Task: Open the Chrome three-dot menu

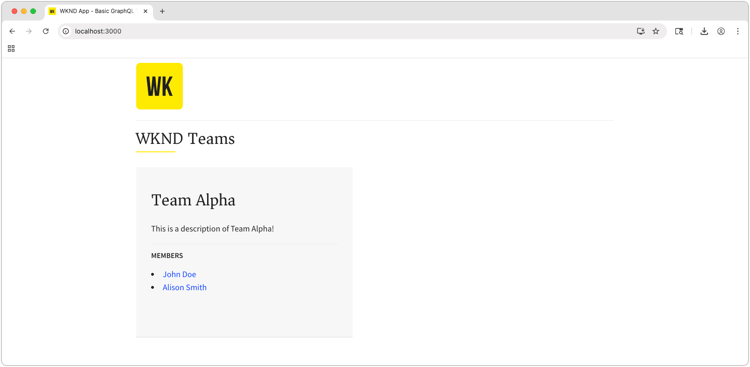Action: pos(738,31)
